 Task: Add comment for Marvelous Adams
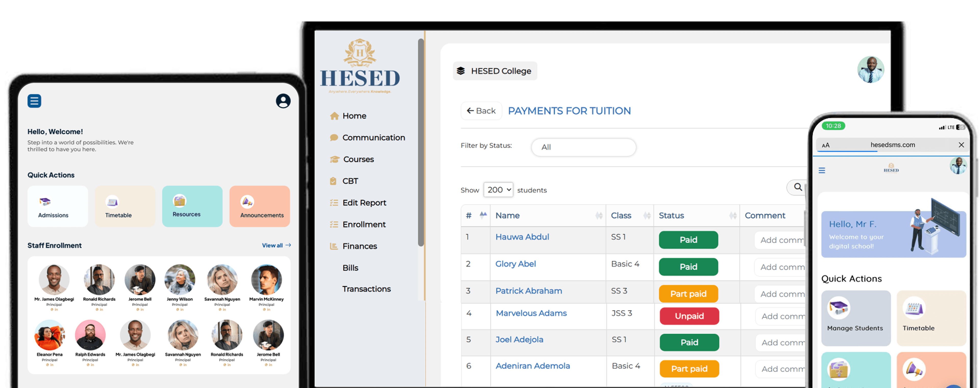[781, 316]
